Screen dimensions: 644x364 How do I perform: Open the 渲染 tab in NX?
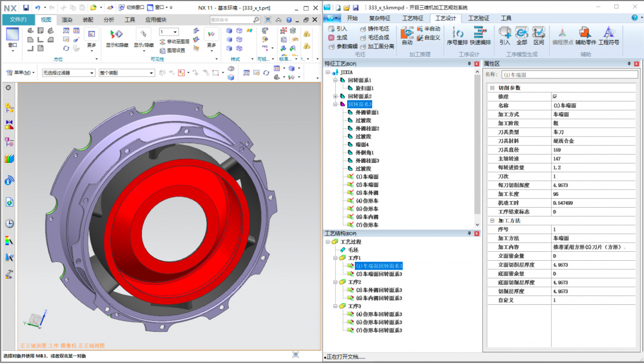coord(67,20)
